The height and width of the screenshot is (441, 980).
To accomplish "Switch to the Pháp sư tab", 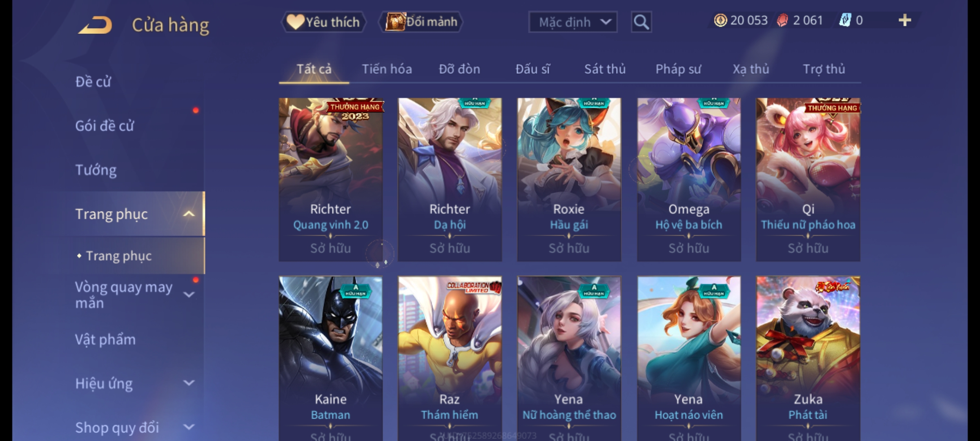I will [x=678, y=69].
